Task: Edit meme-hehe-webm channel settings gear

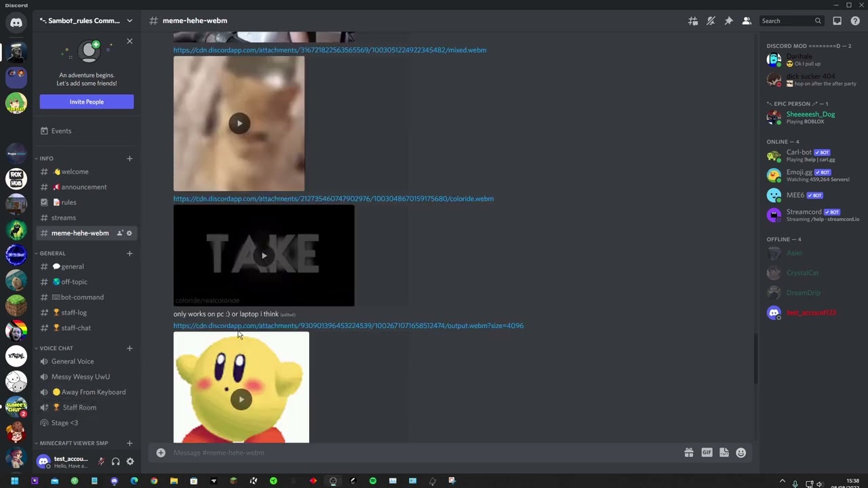Action: (x=130, y=233)
